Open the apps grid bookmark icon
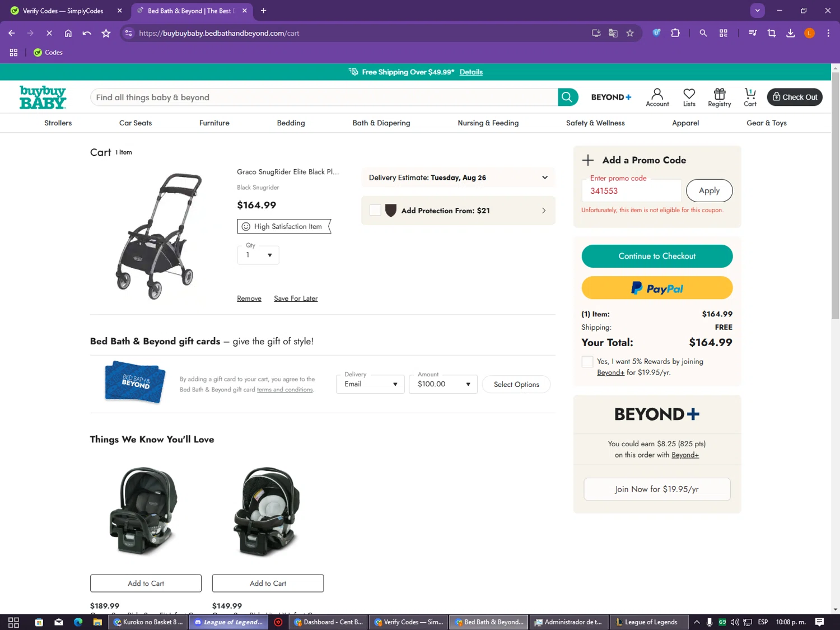 pos(13,53)
